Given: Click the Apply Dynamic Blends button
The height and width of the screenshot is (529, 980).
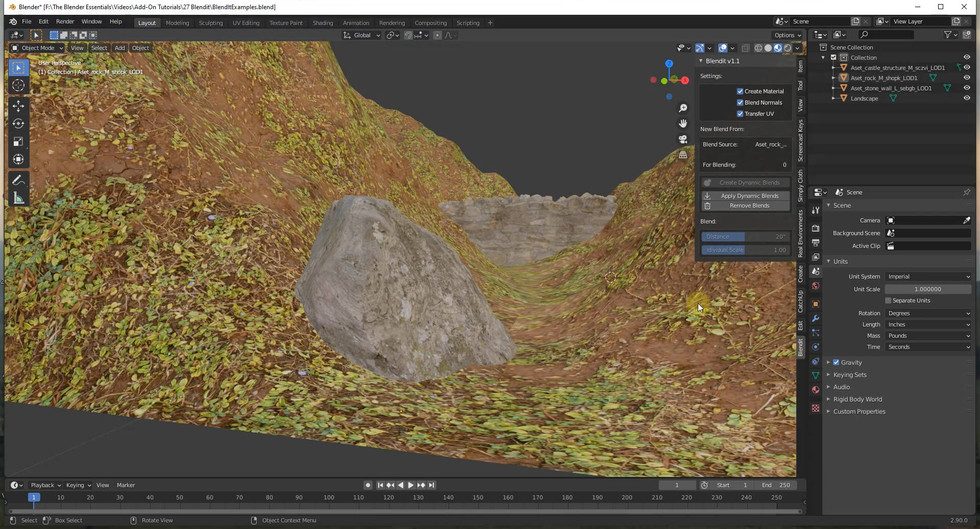Looking at the screenshot, I should point(745,195).
